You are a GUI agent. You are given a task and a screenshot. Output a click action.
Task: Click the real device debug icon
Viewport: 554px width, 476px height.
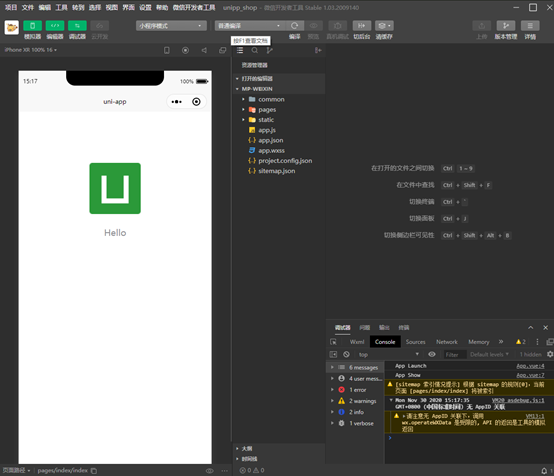(x=338, y=26)
